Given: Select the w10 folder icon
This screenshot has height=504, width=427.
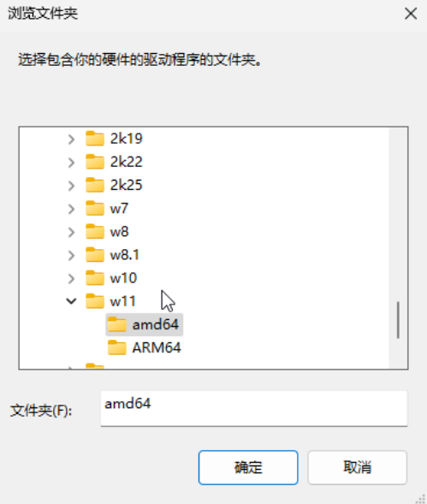Looking at the screenshot, I should (95, 278).
